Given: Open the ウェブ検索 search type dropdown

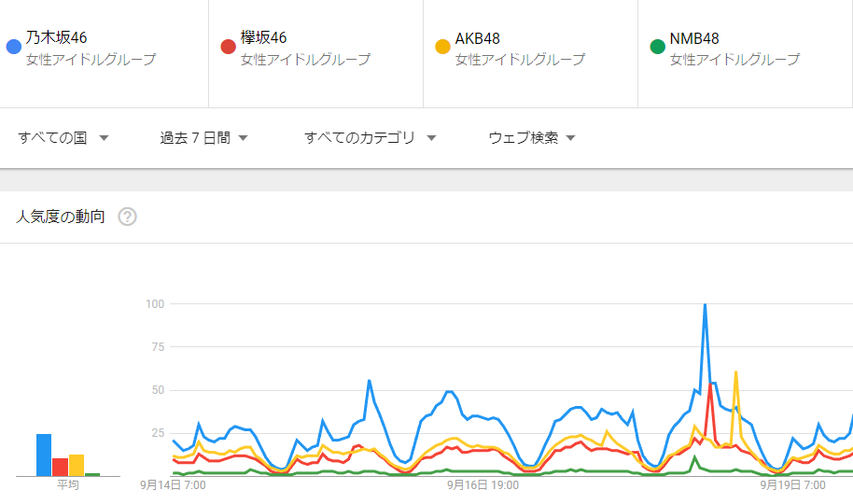Looking at the screenshot, I should click(531, 138).
